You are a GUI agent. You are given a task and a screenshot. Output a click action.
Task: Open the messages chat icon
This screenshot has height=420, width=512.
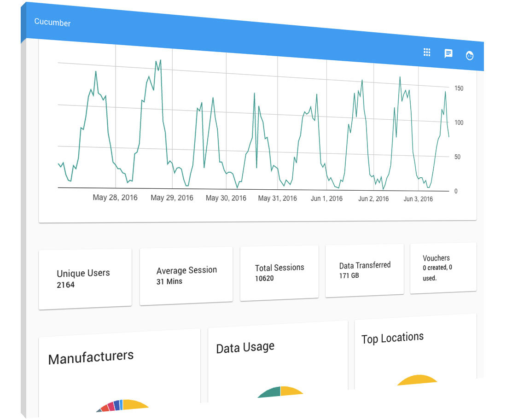(448, 53)
